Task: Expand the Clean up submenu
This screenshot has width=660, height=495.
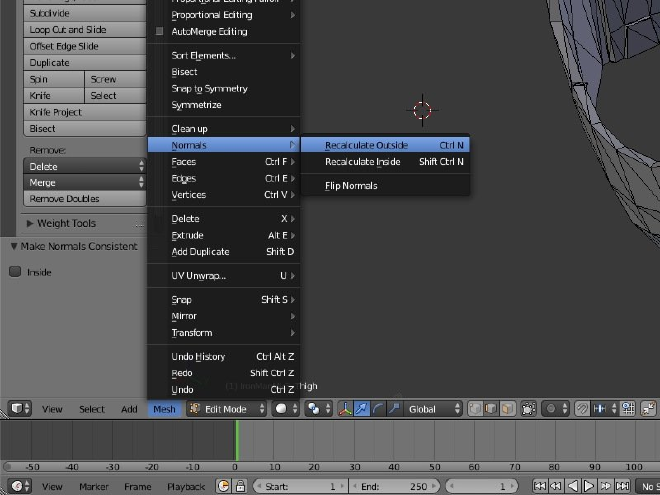Action: (224, 128)
